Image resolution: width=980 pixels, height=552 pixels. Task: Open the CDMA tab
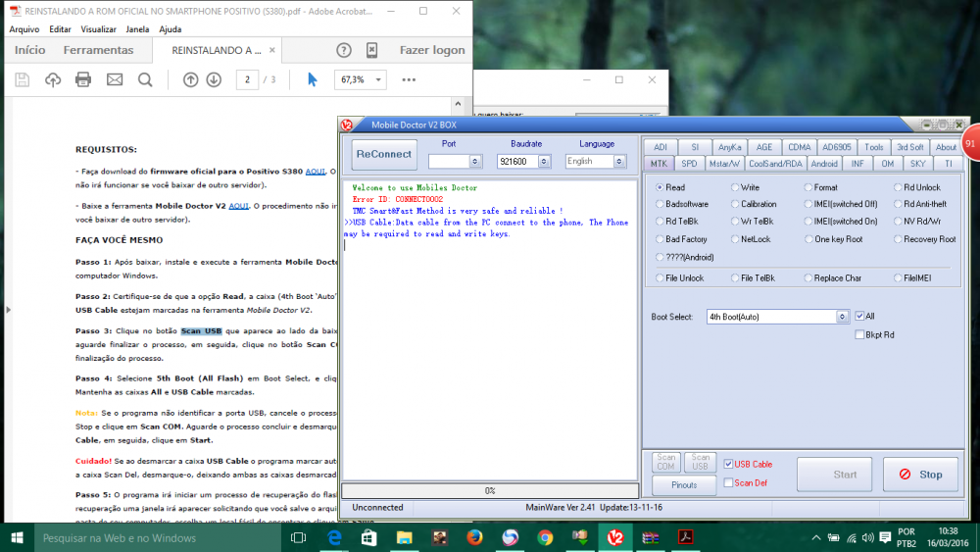point(800,147)
